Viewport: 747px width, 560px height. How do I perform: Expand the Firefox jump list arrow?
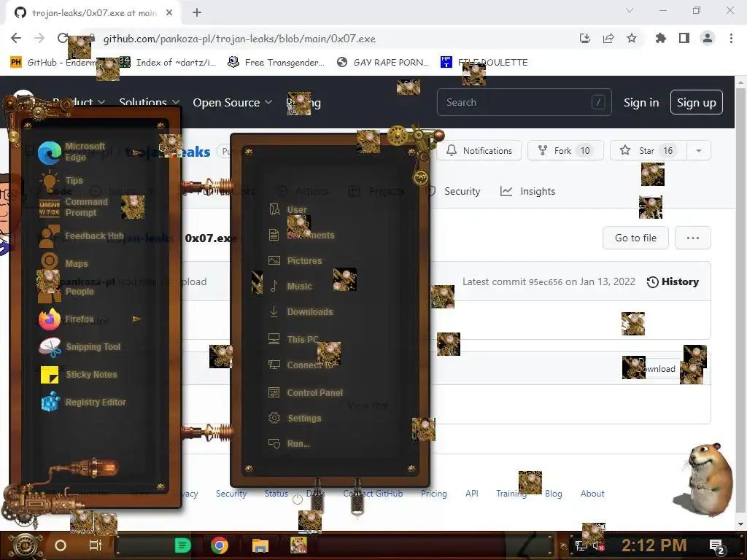point(136,319)
